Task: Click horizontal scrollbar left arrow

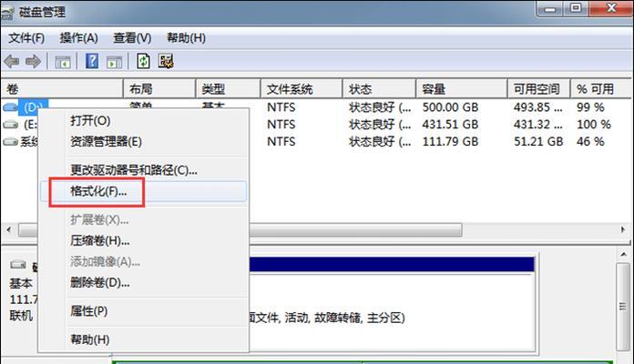Action: 8,230
